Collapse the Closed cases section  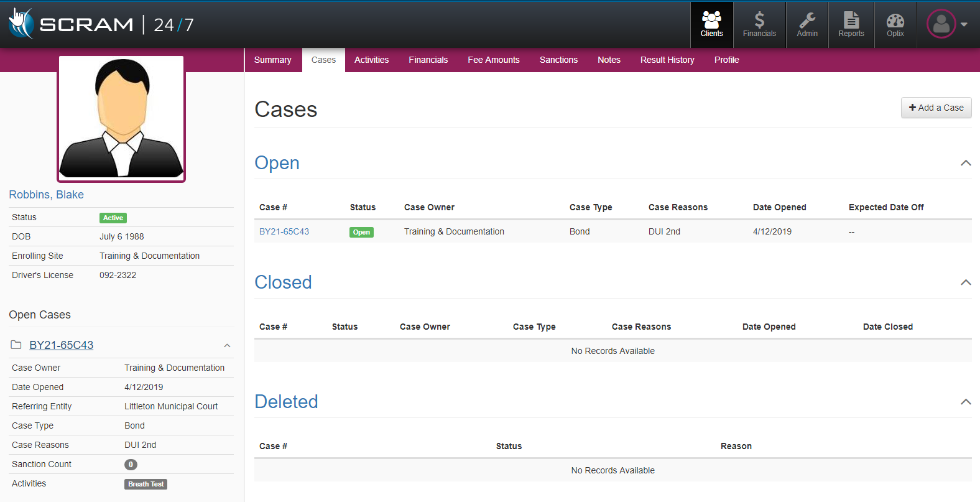(x=965, y=282)
